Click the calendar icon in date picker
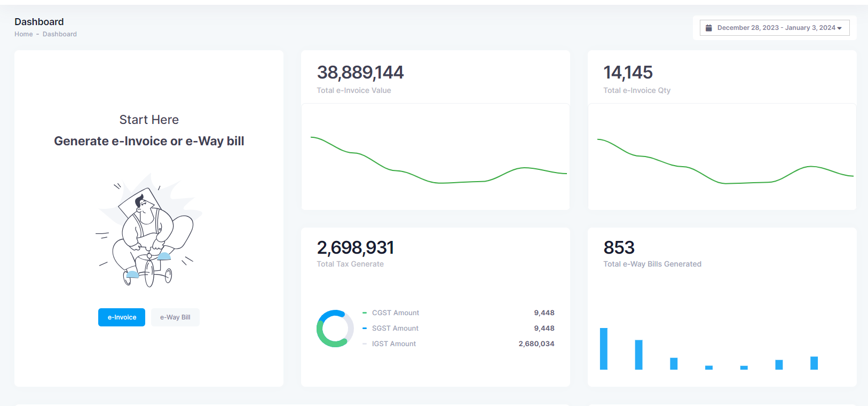The height and width of the screenshot is (406, 868). (x=709, y=28)
